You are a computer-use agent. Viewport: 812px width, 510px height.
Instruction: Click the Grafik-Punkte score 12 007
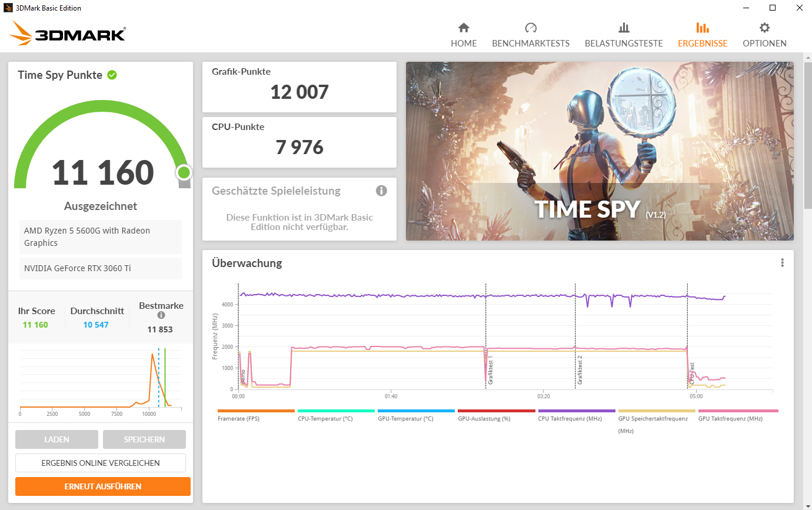click(299, 92)
